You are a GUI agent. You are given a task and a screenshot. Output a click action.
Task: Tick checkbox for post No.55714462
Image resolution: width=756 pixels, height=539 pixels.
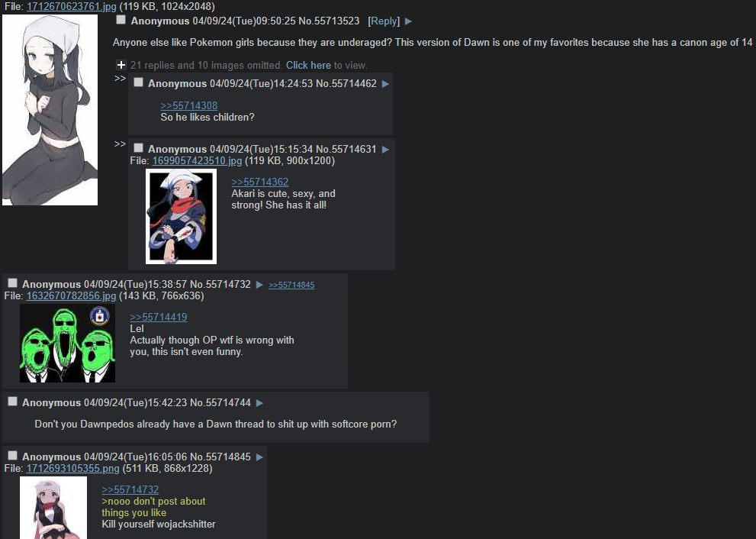pos(138,82)
